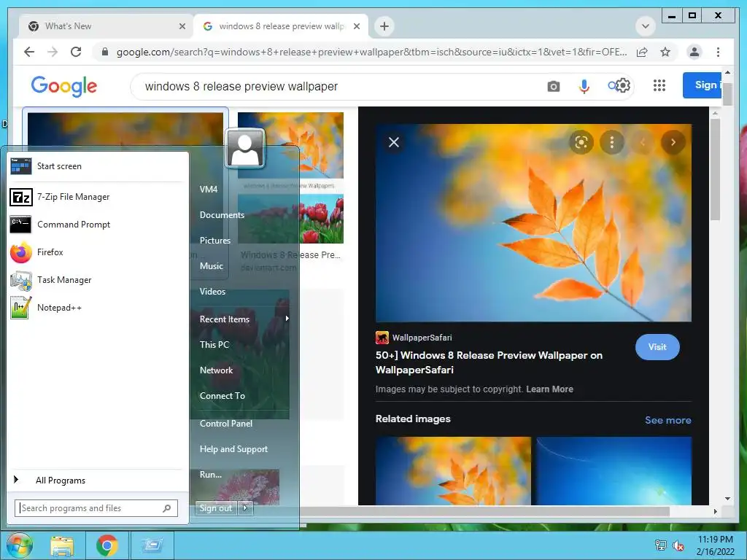Click See more related images
The width and height of the screenshot is (747, 560).
[668, 420]
